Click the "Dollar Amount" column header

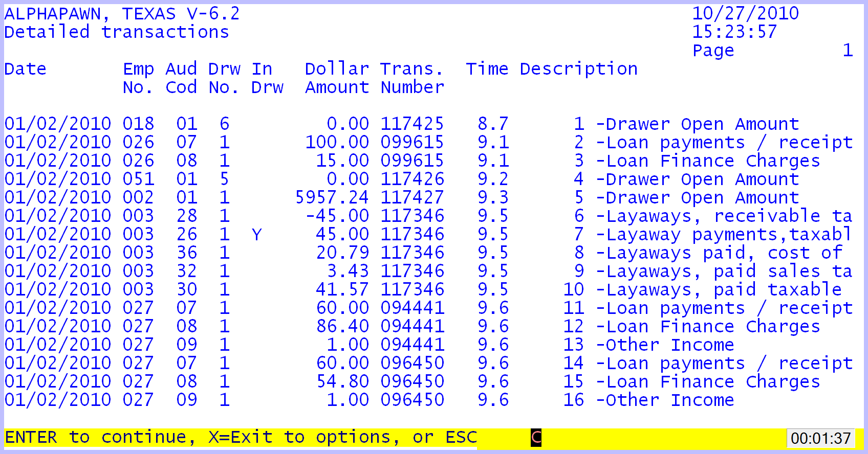point(337,78)
